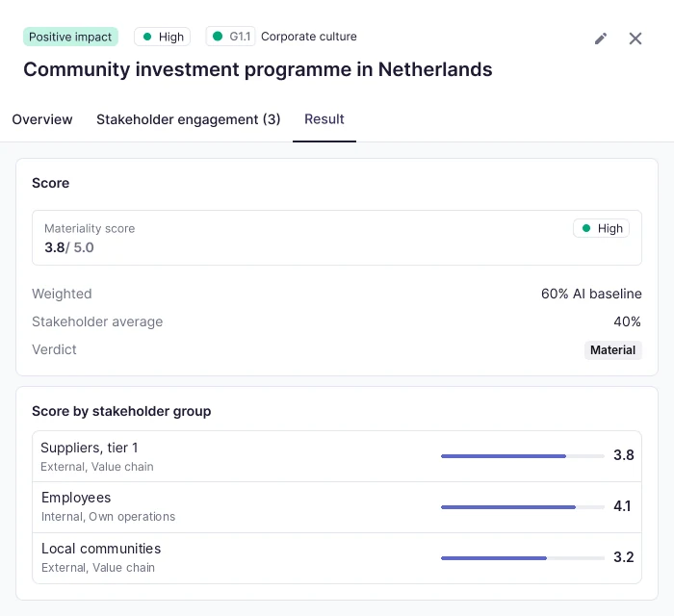674x616 pixels.
Task: Click the Corporate culture label
Action: tap(309, 37)
